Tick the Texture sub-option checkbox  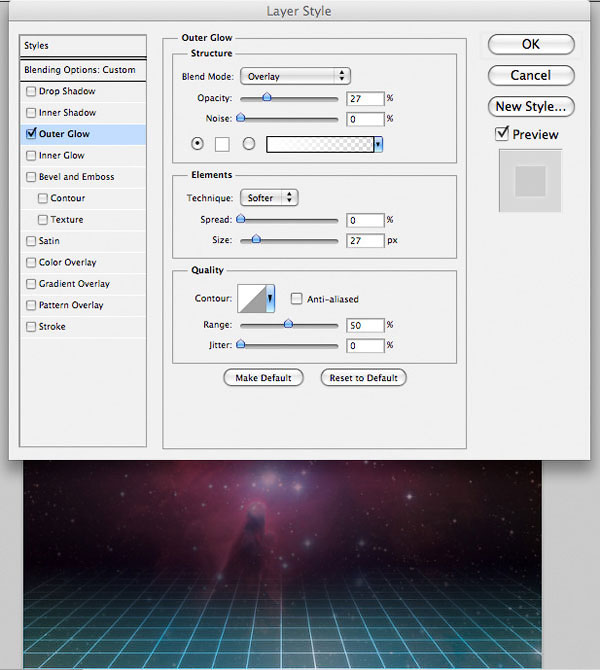click(x=42, y=220)
